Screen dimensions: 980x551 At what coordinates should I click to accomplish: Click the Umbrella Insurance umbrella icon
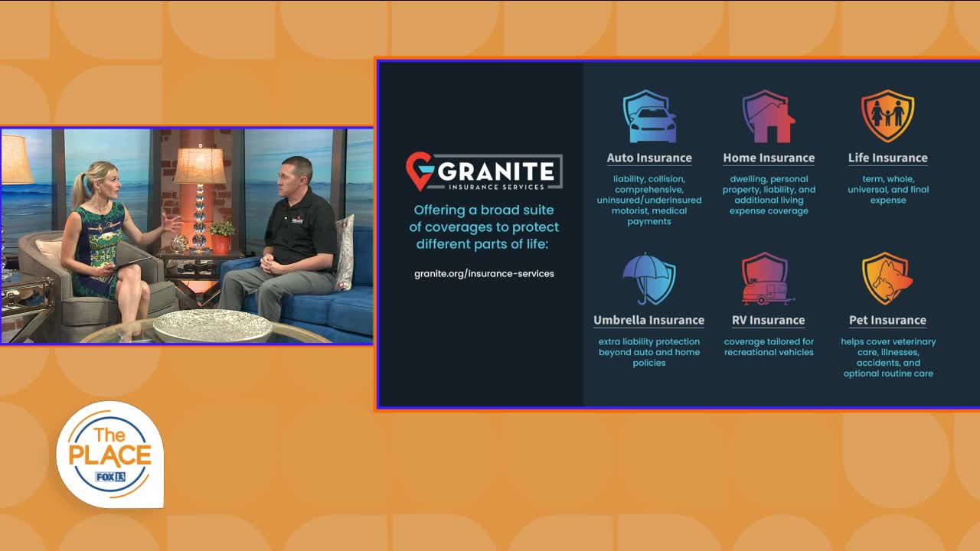coord(648,279)
